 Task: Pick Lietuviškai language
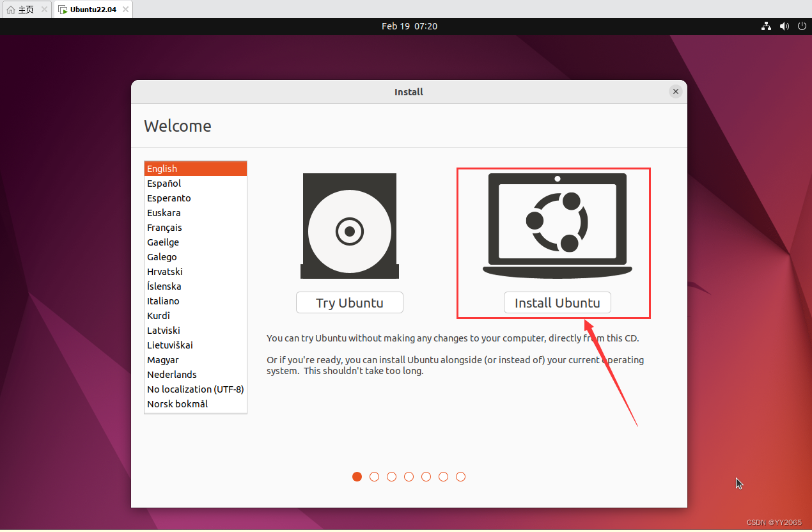(196, 345)
